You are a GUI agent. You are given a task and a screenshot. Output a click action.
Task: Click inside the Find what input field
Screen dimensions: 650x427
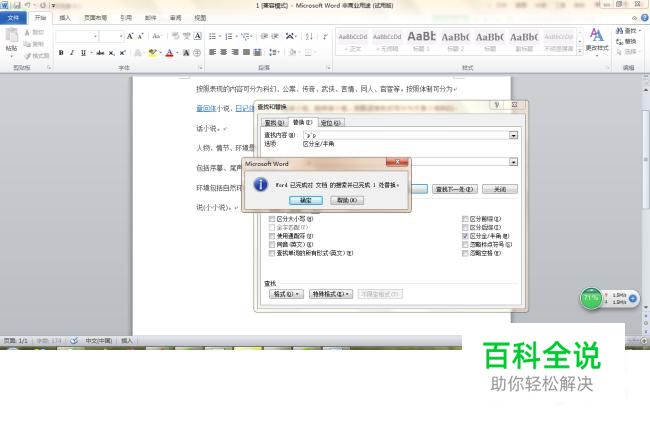(406, 135)
